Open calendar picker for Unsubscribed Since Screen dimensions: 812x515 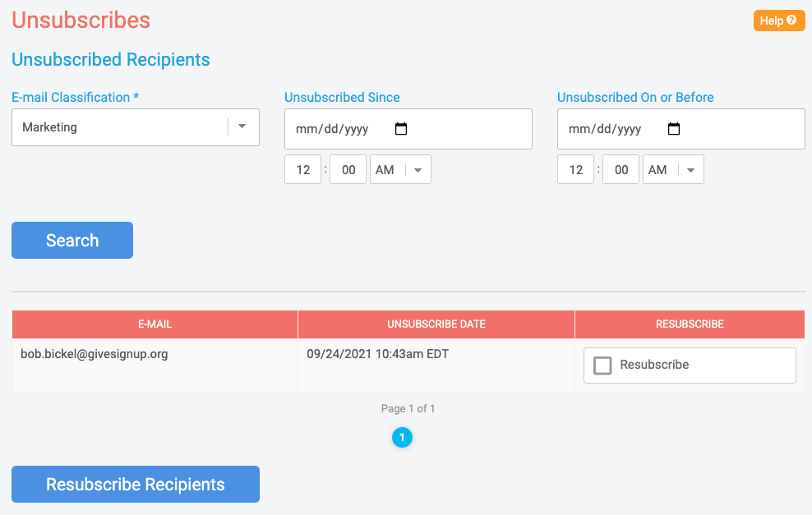(401, 129)
